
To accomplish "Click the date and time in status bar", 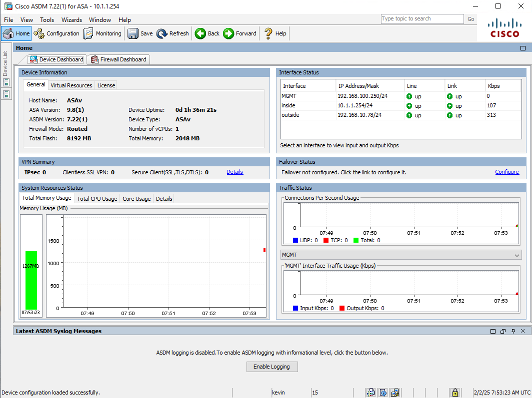I will click(x=502, y=393).
